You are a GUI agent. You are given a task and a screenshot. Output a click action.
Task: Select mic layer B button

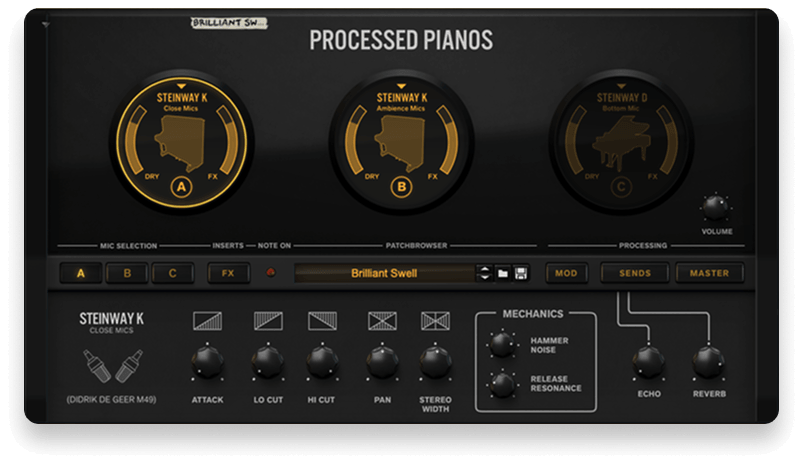pos(127,273)
